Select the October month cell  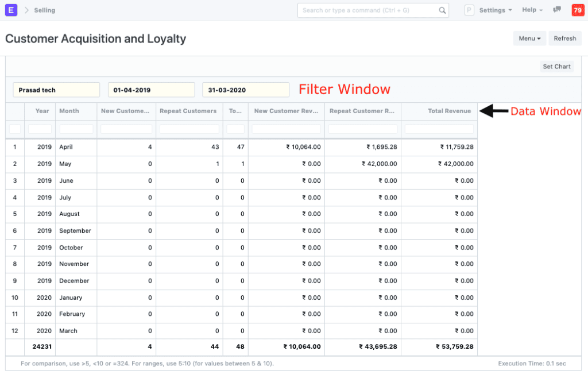pos(76,248)
